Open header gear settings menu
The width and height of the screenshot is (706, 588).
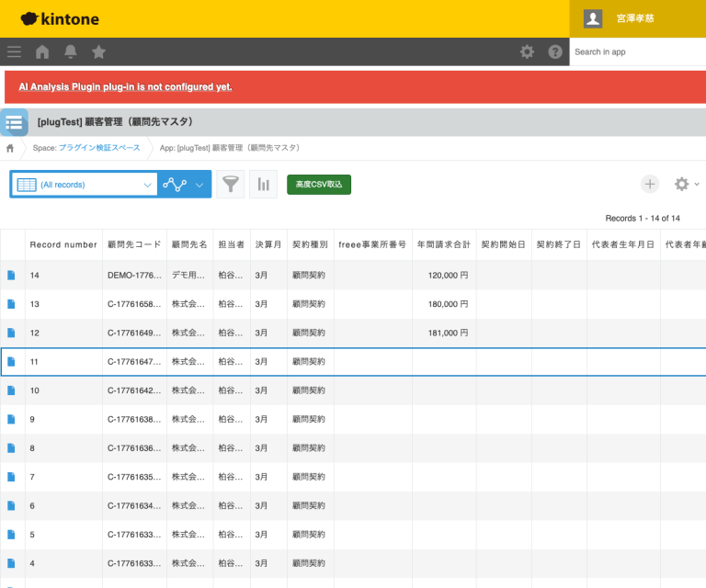(527, 51)
